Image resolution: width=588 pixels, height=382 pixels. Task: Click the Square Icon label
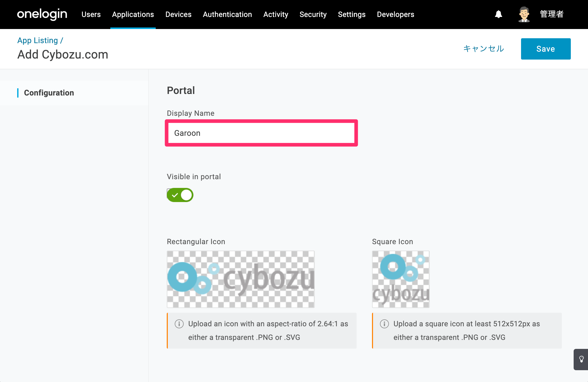coord(393,242)
